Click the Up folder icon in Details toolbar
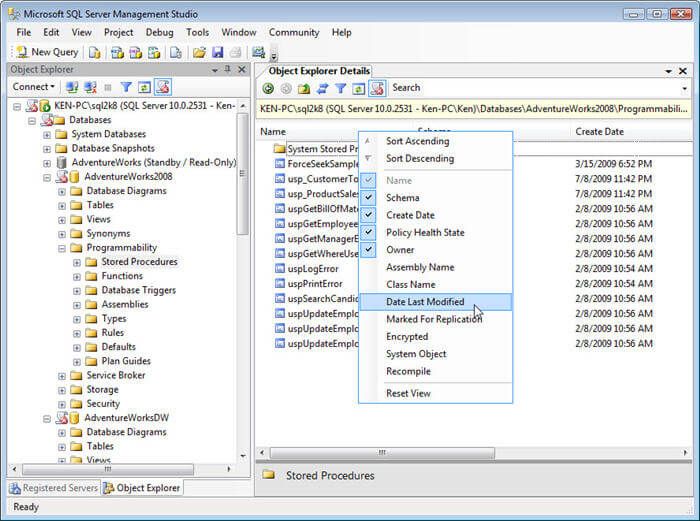700x521 pixels. [x=304, y=88]
